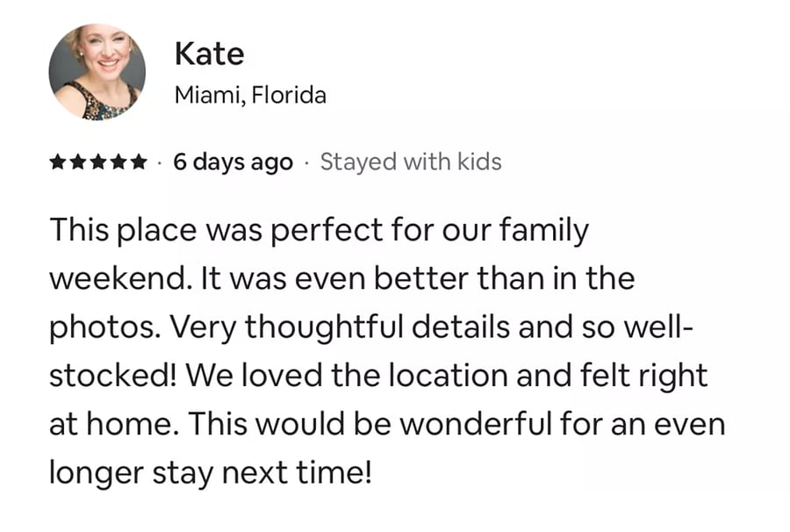Click the third rating star

coord(98,162)
